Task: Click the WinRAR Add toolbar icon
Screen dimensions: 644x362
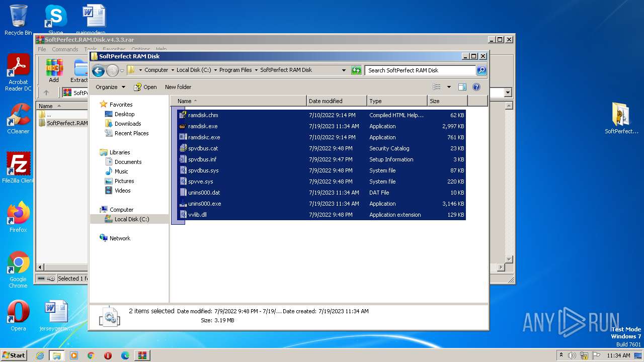Action: [x=54, y=71]
